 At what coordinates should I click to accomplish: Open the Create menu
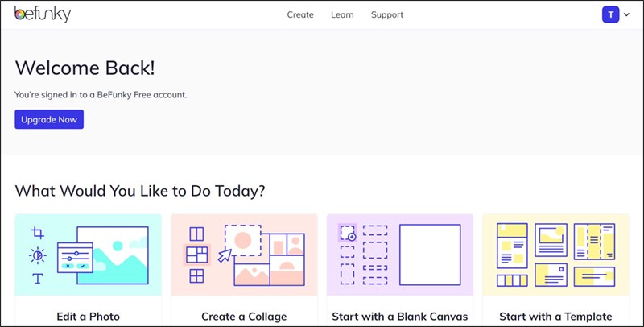tap(300, 14)
